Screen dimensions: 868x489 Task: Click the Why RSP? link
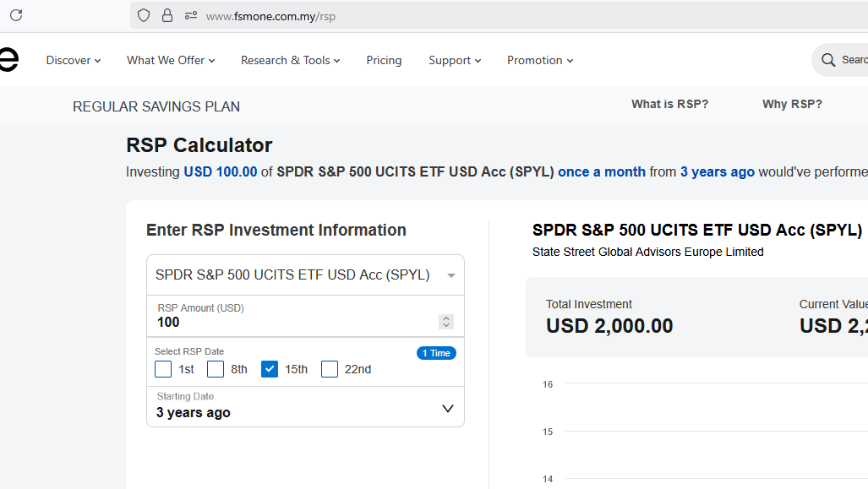click(792, 104)
